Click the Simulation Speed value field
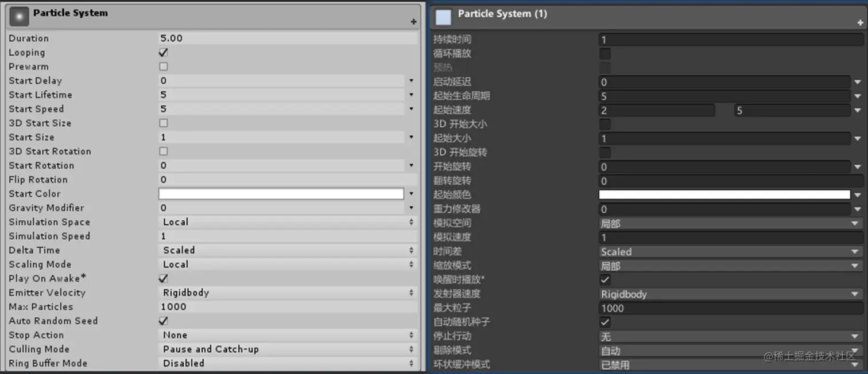The image size is (868, 374). point(287,236)
